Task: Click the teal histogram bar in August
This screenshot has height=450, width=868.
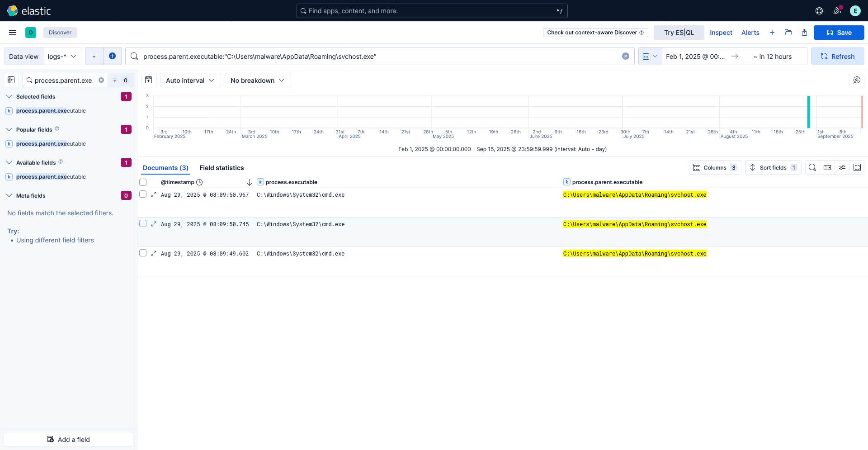Action: 809,112
